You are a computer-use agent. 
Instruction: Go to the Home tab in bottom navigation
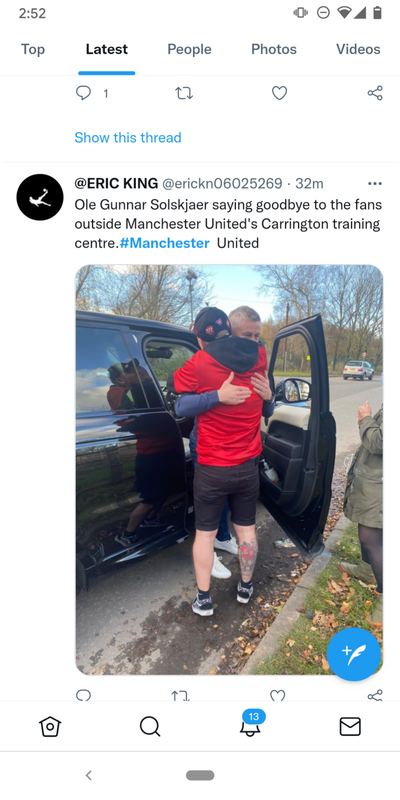tap(50, 727)
